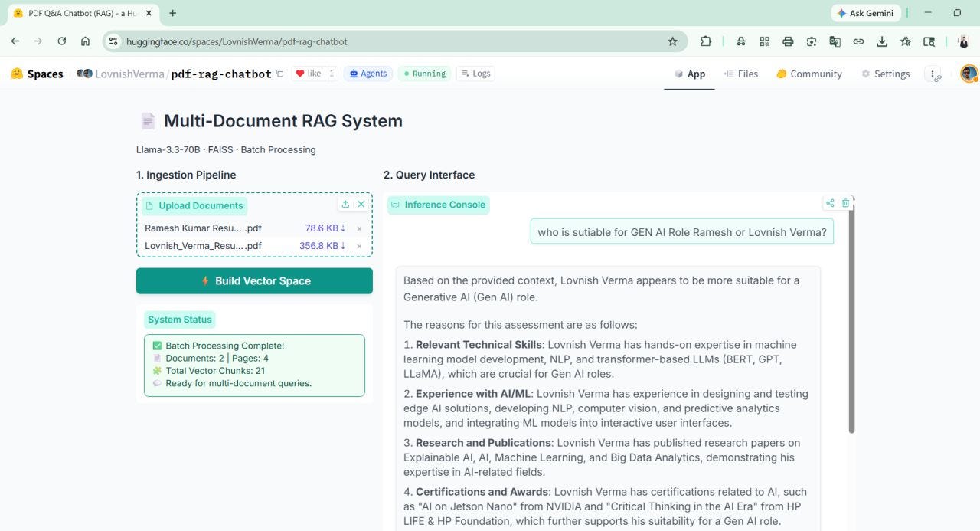This screenshot has width=980, height=531.
Task: Open bookmarks star-list toolbar icon
Action: click(x=906, y=41)
